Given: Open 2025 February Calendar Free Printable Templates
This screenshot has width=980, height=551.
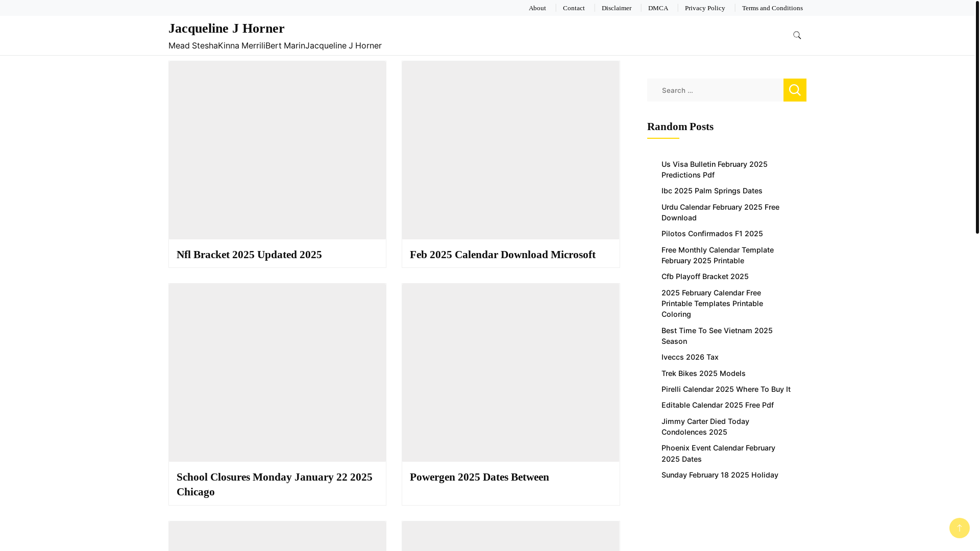Looking at the screenshot, I should pos(712,304).
